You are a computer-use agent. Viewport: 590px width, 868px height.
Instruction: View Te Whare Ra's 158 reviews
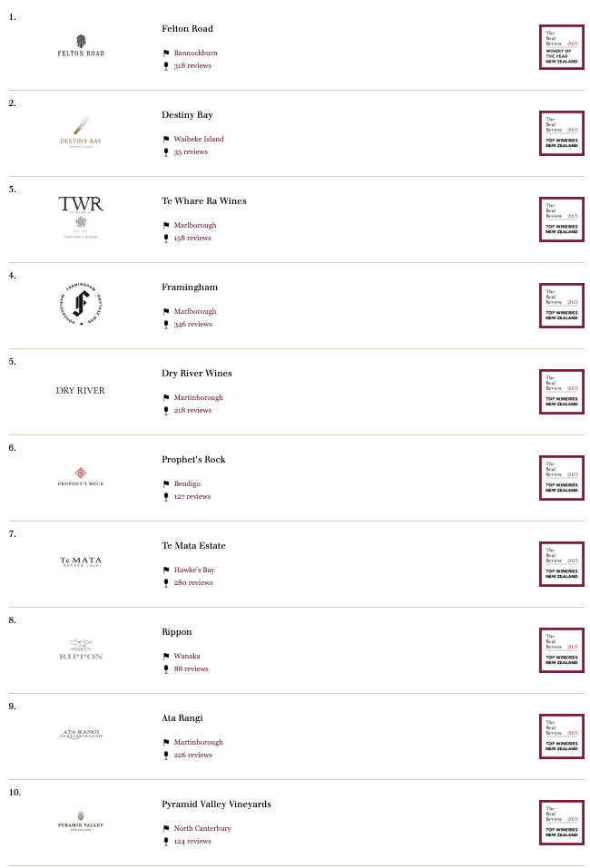(192, 238)
